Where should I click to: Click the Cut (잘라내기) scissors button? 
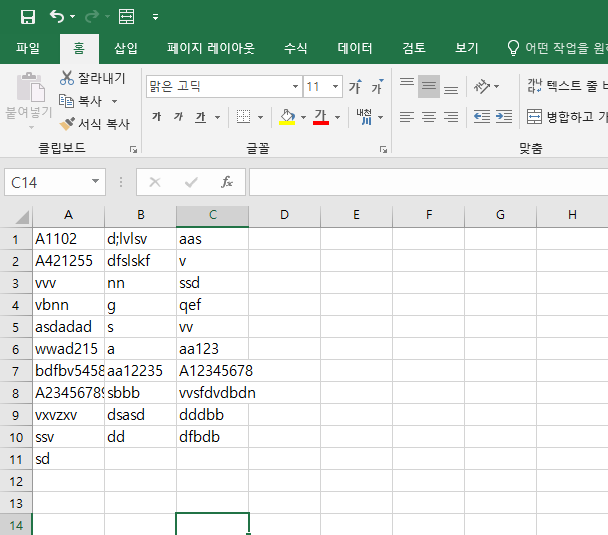[91, 78]
